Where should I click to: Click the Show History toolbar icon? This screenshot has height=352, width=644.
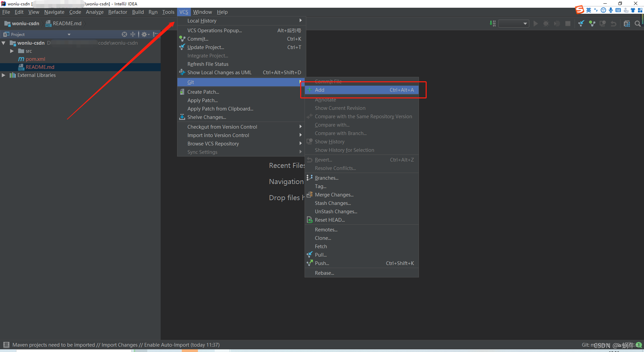(x=603, y=24)
